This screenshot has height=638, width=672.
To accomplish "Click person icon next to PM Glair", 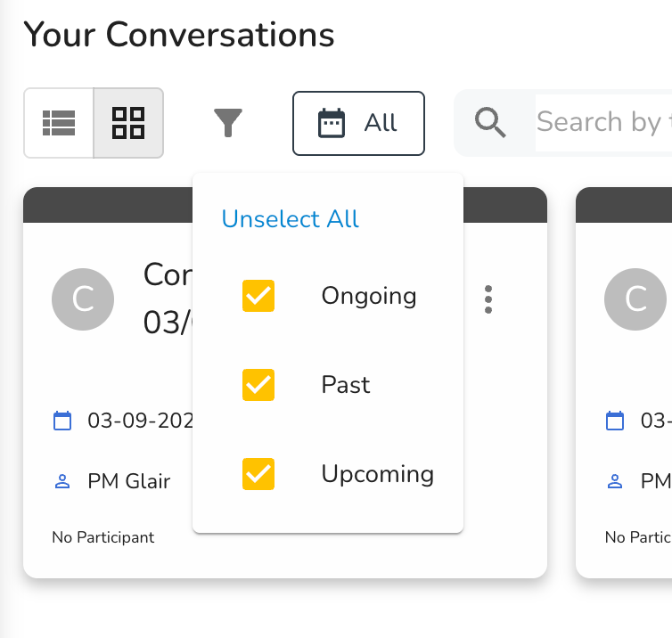I will pyautogui.click(x=62, y=482).
